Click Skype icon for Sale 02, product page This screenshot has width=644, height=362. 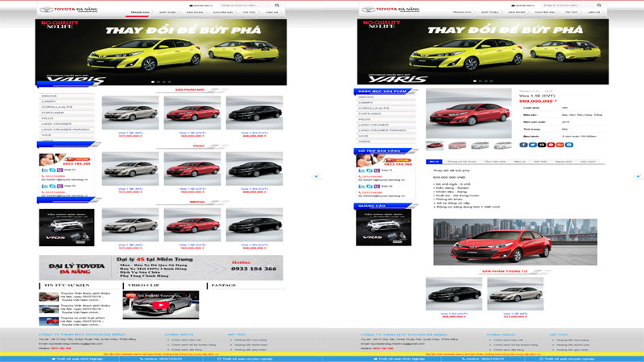click(369, 187)
